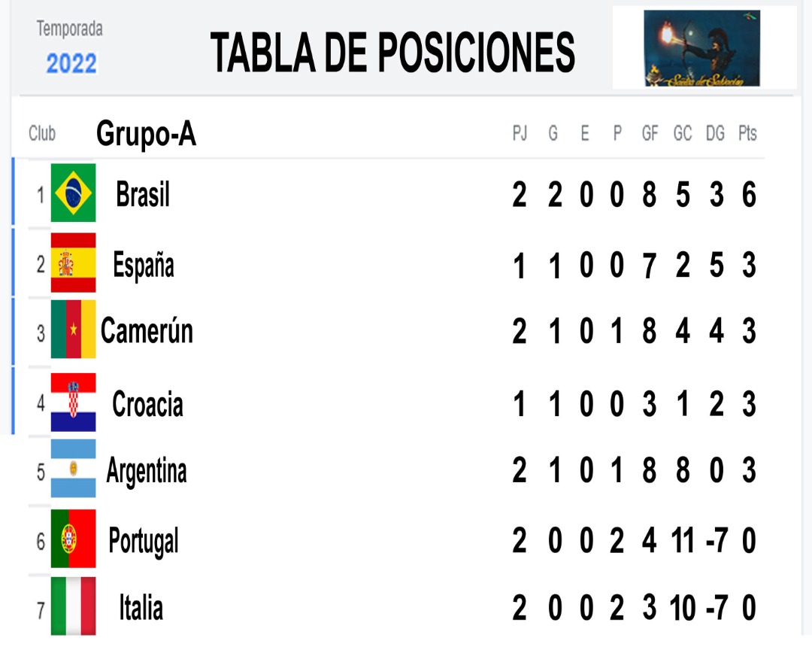The width and height of the screenshot is (812, 650).
Task: Open the 2022 season selector
Action: 71,63
